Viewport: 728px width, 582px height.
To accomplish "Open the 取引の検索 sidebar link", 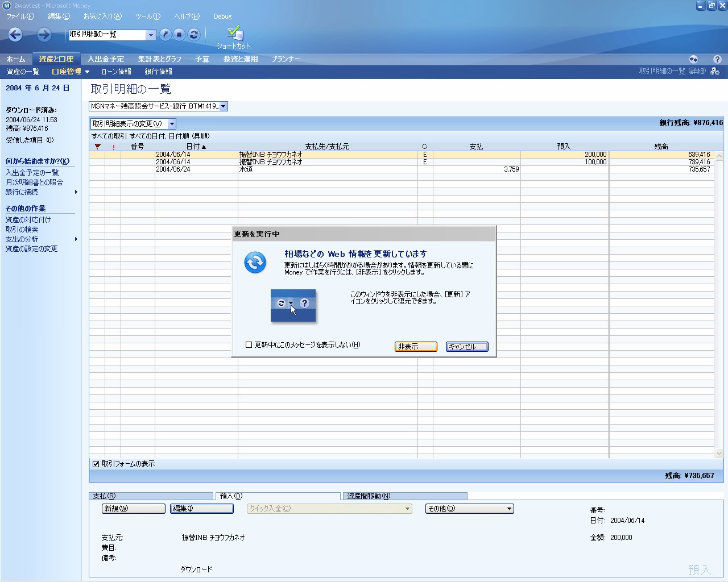I will (22, 230).
